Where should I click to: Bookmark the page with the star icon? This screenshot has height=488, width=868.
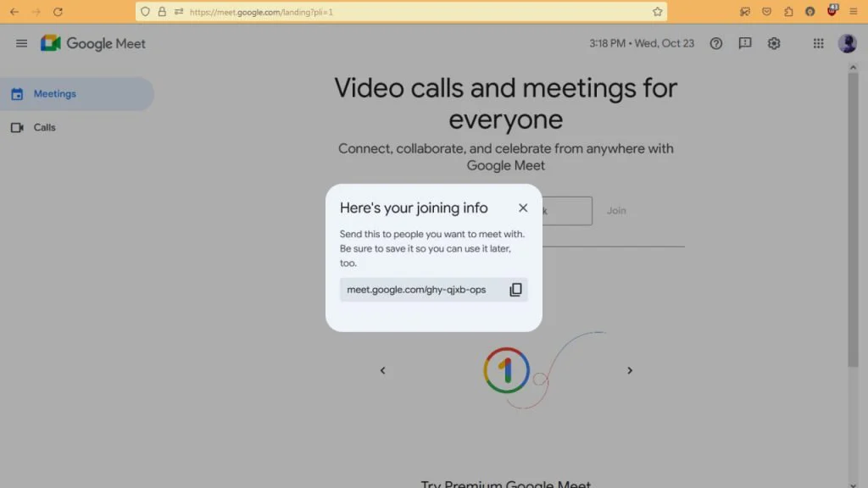pos(657,12)
